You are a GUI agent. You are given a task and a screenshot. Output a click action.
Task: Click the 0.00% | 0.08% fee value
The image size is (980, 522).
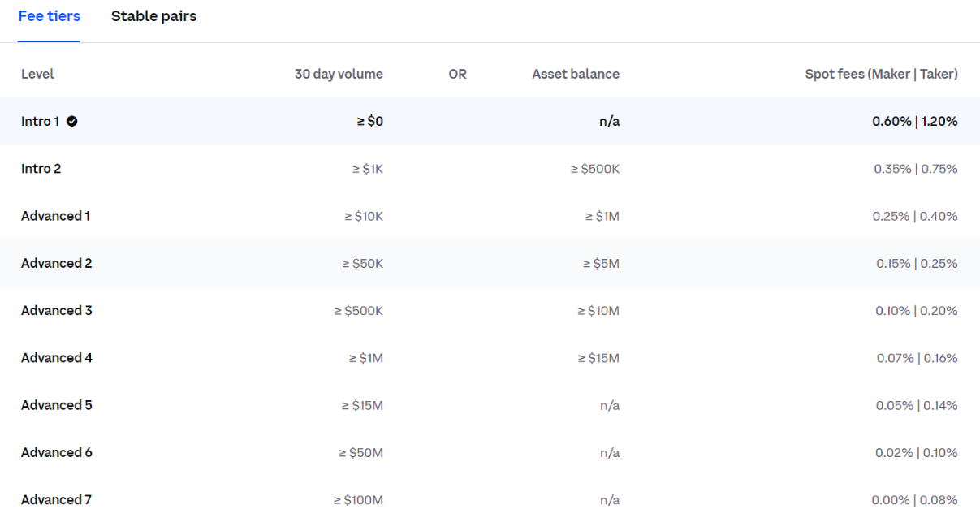click(914, 500)
